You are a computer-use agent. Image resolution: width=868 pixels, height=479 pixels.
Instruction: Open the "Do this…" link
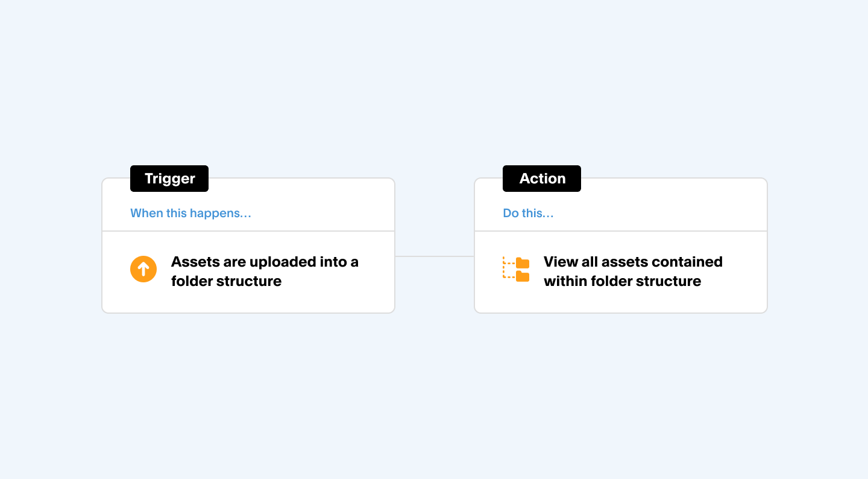point(528,213)
